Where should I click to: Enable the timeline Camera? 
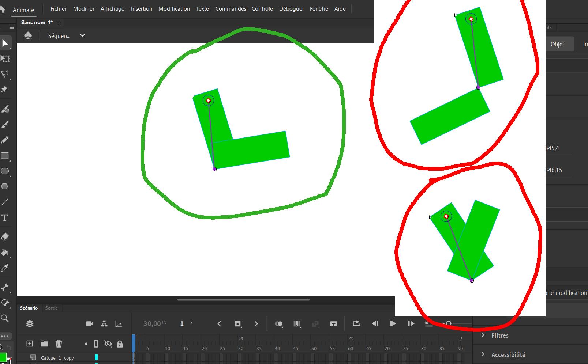89,323
